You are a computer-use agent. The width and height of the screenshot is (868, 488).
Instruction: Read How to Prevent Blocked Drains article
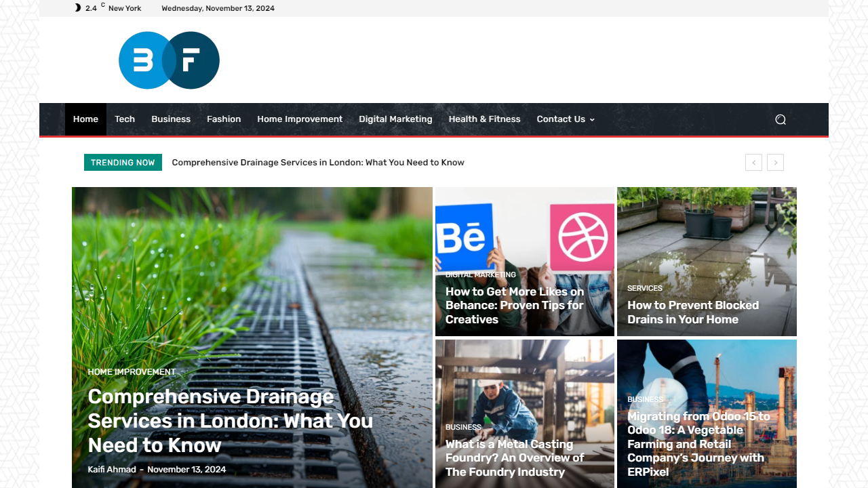pos(693,312)
